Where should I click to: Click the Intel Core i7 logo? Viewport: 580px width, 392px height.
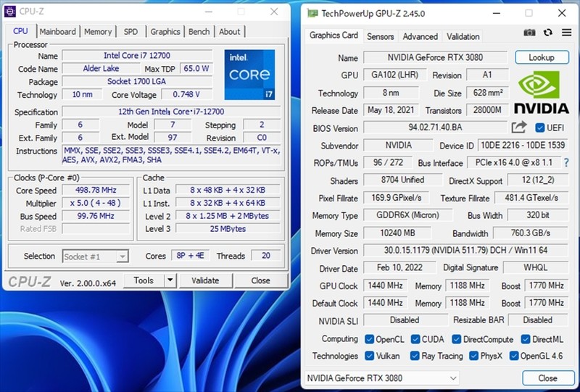point(249,75)
